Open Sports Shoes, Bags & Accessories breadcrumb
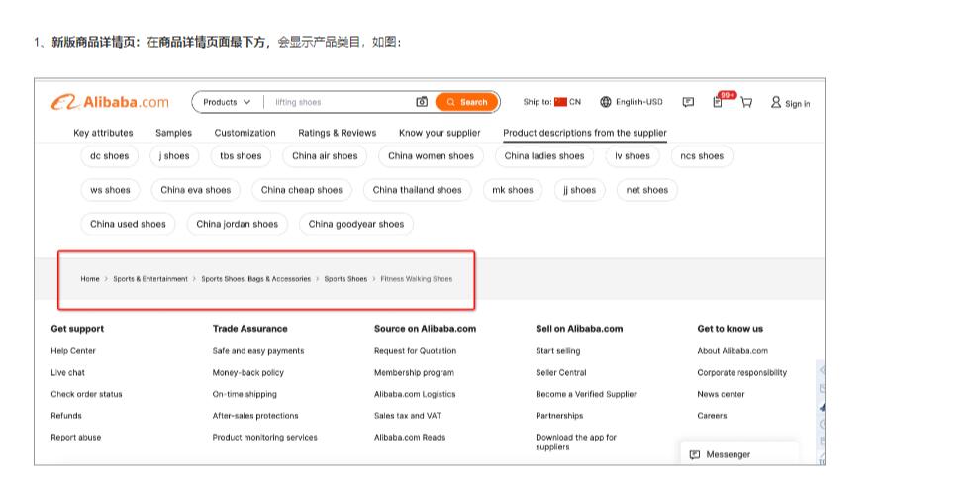 tap(255, 279)
